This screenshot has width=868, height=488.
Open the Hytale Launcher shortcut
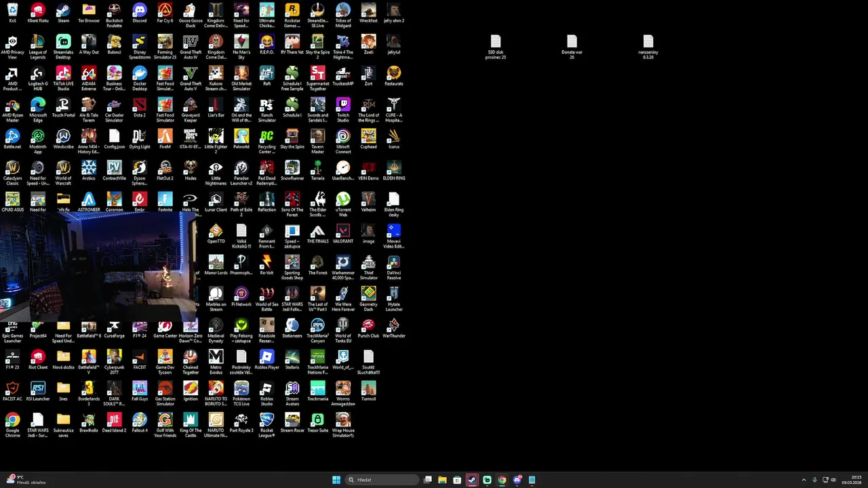pyautogui.click(x=394, y=300)
